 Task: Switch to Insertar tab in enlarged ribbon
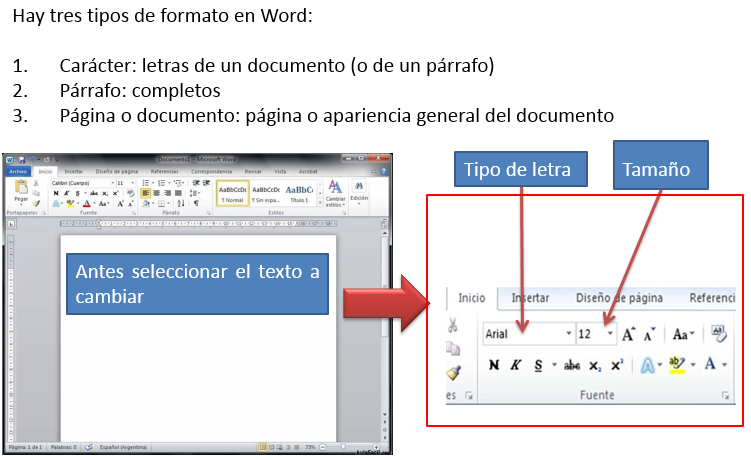tap(530, 298)
